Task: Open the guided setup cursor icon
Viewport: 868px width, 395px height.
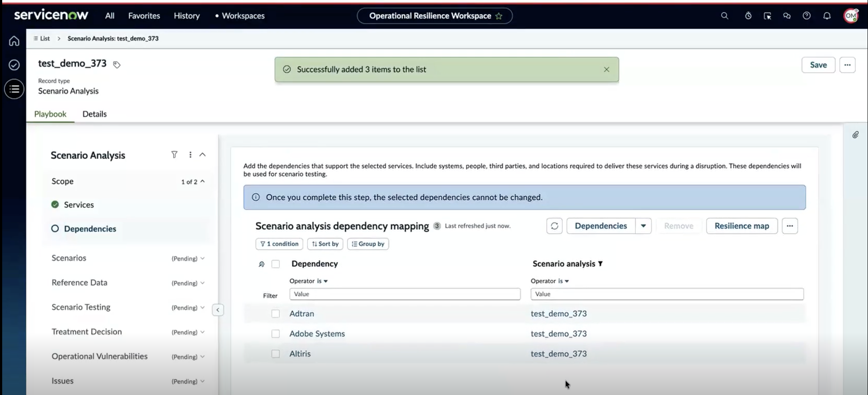Action: [x=767, y=16]
